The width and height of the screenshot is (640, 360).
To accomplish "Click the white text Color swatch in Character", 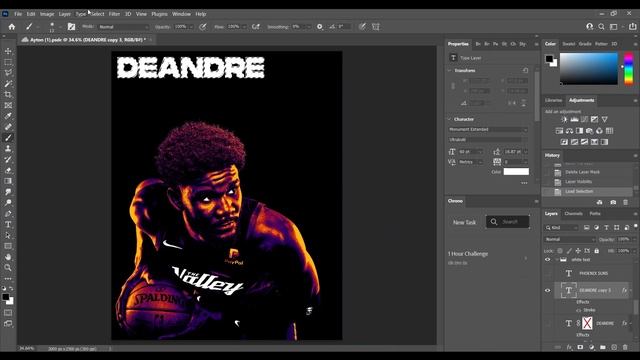I will (x=516, y=172).
